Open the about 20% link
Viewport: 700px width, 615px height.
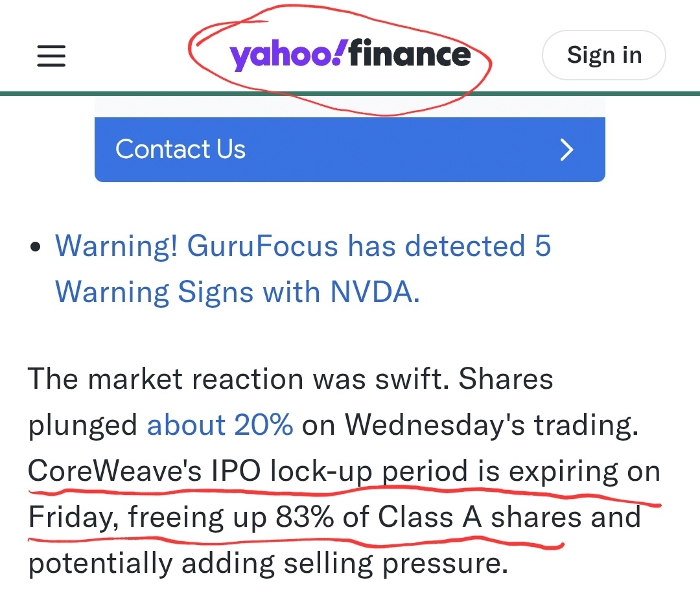point(220,424)
